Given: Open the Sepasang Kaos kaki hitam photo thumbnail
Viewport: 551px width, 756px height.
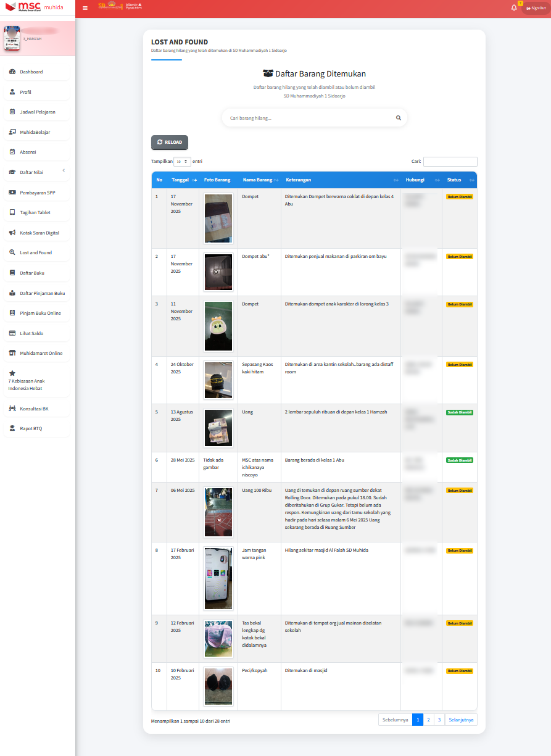Looking at the screenshot, I should (x=218, y=380).
